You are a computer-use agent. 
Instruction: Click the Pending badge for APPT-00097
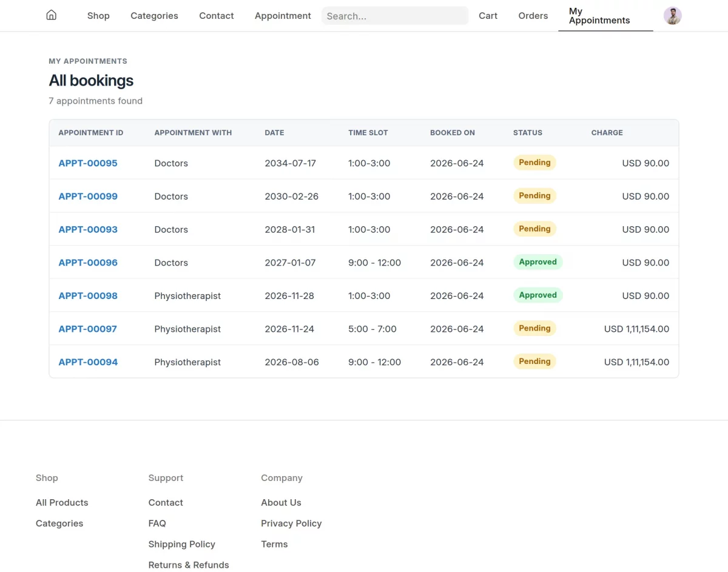(x=534, y=328)
